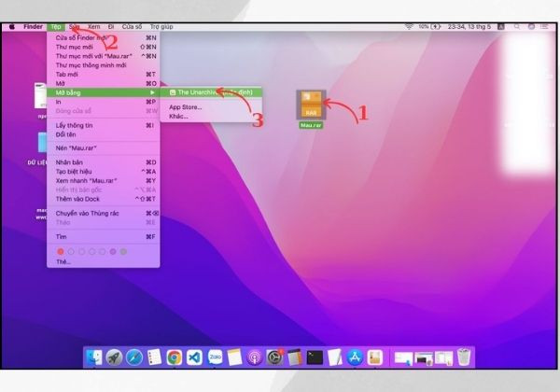The width and height of the screenshot is (560, 392).
Task: Open Finder from the Dock
Action: [x=94, y=357]
